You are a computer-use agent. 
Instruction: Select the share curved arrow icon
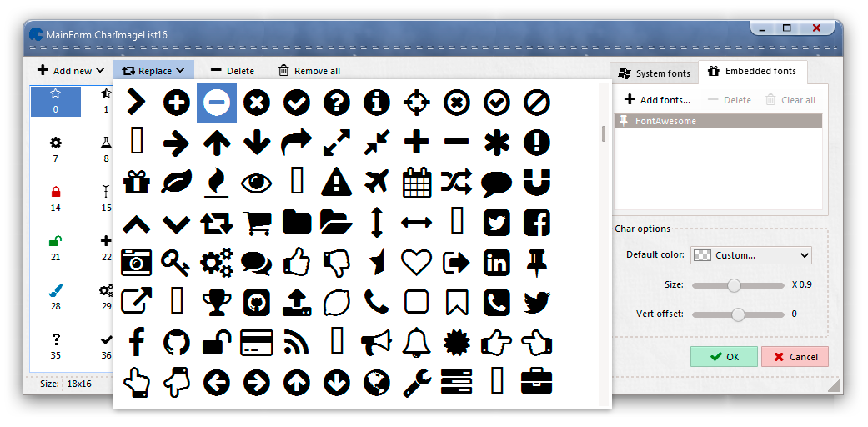pos(297,143)
